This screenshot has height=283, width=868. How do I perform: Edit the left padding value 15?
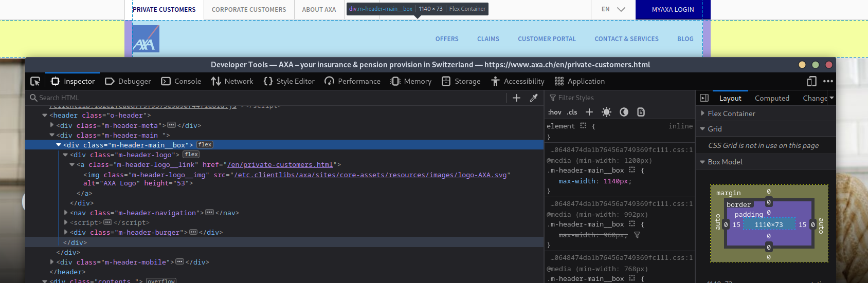[736, 224]
